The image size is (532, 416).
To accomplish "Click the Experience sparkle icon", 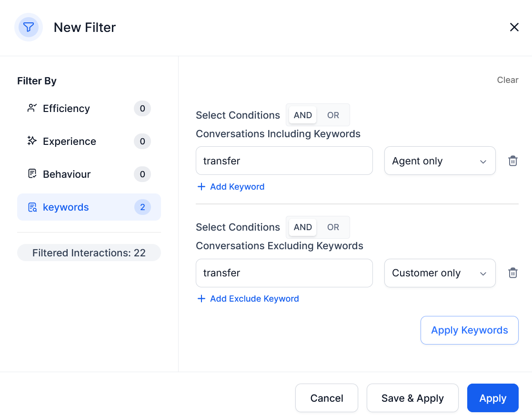I will click(x=32, y=141).
